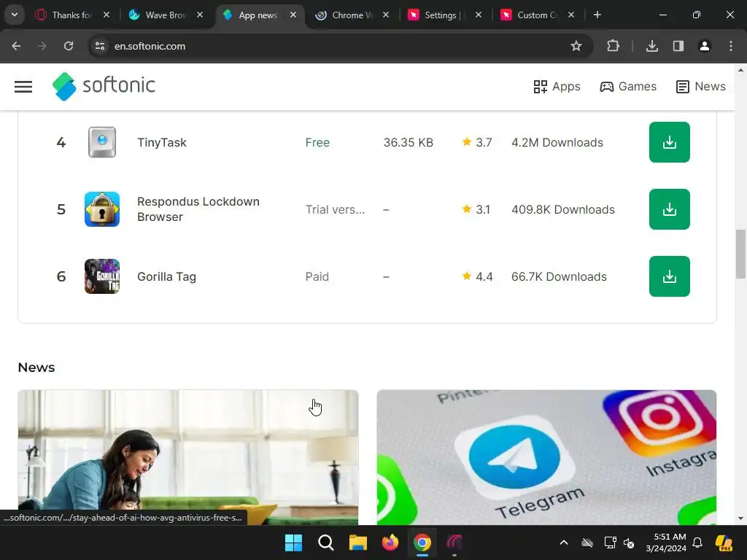Screen dimensions: 747x560
Task: Open Windows Search from taskbar
Action: click(326, 542)
